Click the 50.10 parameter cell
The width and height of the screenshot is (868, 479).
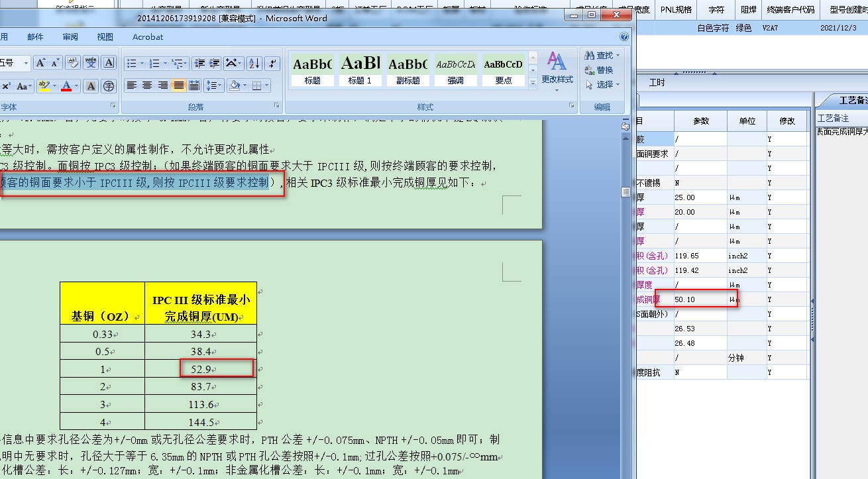[x=700, y=299]
